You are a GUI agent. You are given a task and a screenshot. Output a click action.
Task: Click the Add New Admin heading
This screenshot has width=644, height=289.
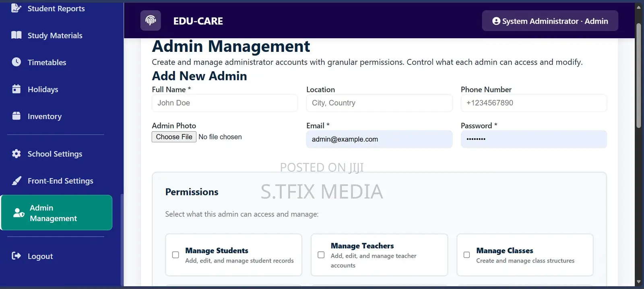(199, 76)
